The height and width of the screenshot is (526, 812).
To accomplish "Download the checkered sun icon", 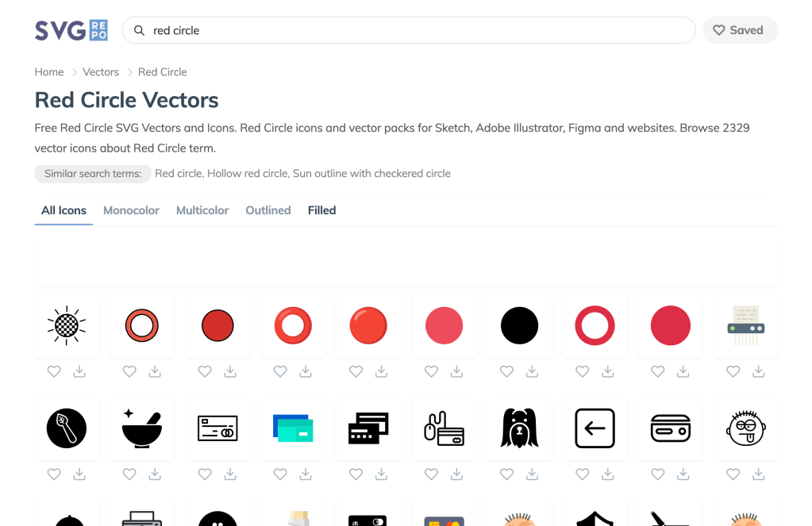I will click(79, 371).
